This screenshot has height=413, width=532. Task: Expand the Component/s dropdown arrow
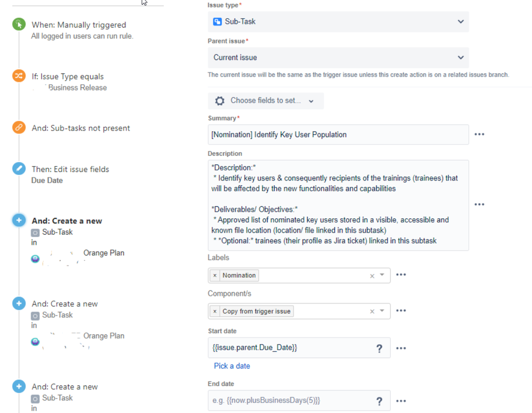click(382, 311)
